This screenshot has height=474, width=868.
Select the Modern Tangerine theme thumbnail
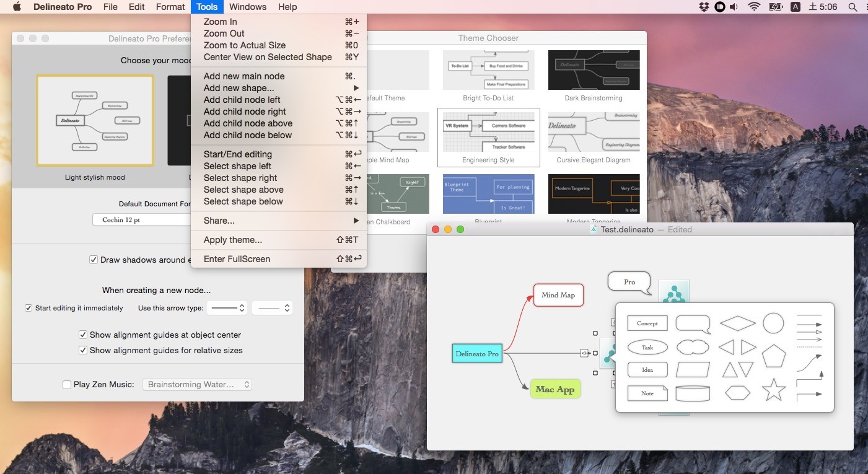click(594, 194)
